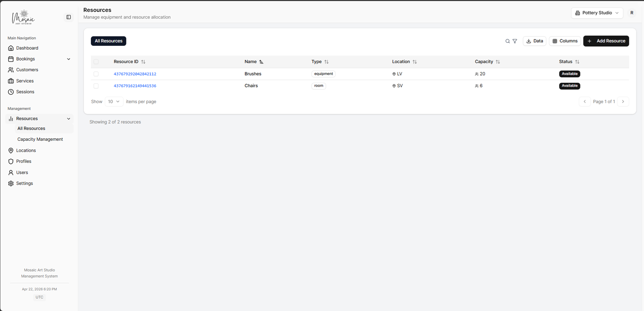
Task: Collapse the sidebar with the panel toggle icon
Action: tap(68, 17)
